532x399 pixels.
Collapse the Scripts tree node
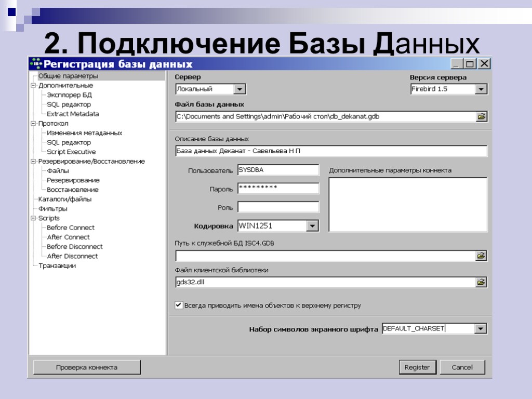tap(33, 218)
